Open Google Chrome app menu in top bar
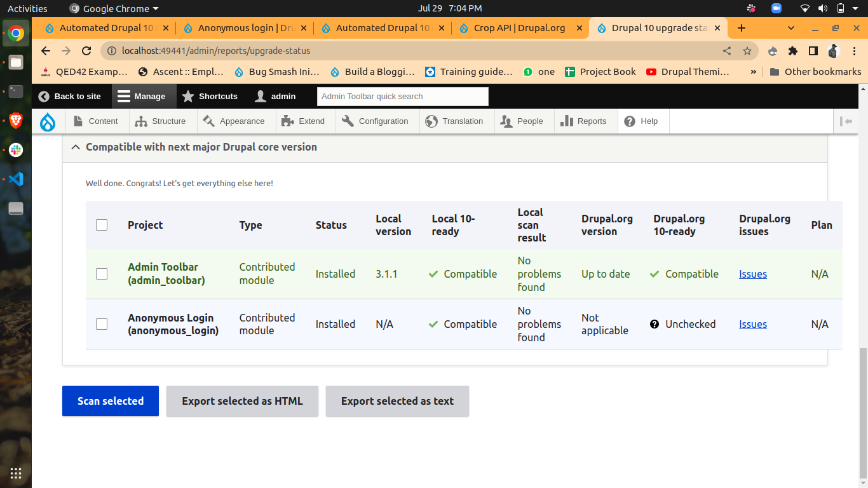Viewport: 868px width, 488px height. [114, 9]
